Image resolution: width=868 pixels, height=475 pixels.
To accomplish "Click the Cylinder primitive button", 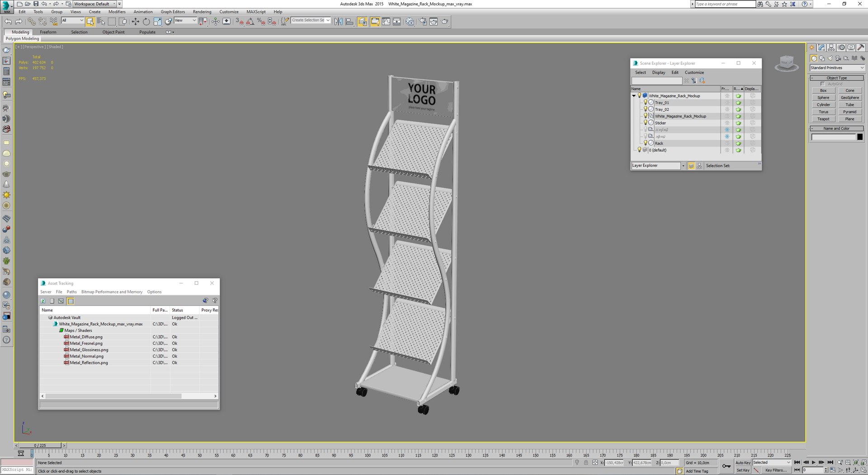I will coord(823,105).
